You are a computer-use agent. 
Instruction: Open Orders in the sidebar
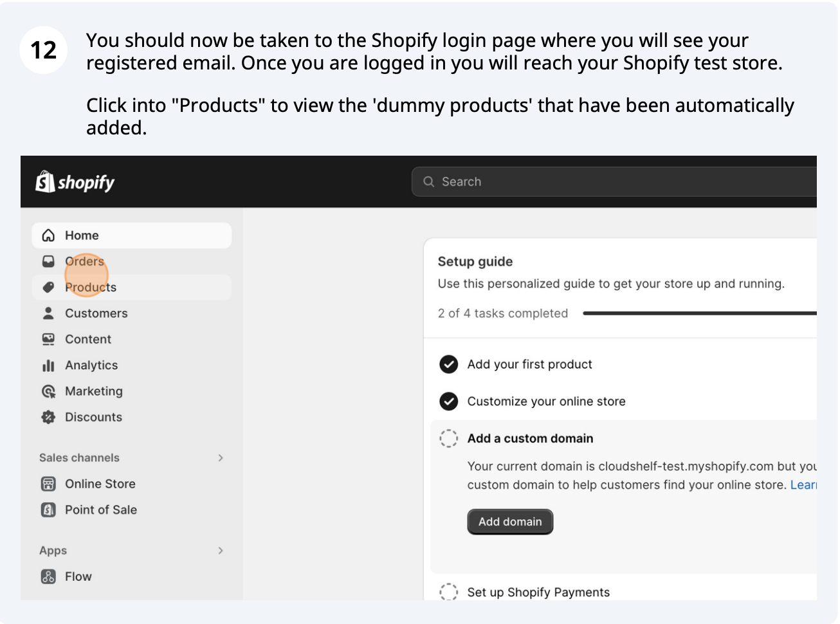(132, 261)
